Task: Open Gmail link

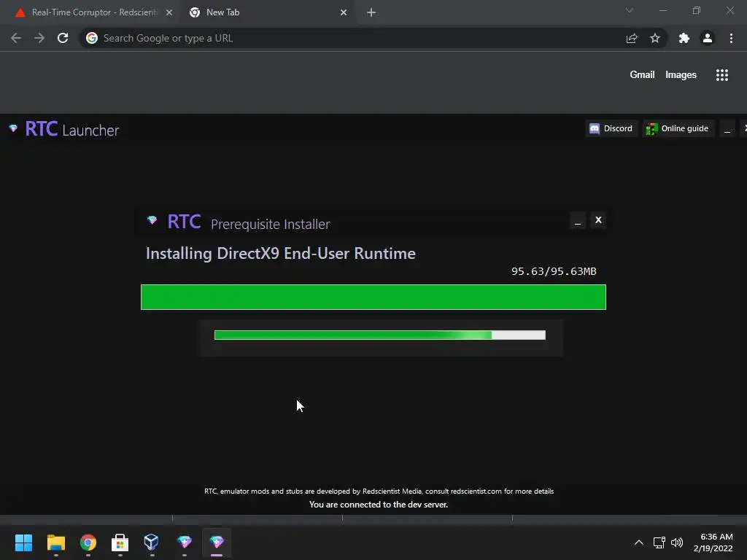Action: tap(642, 75)
